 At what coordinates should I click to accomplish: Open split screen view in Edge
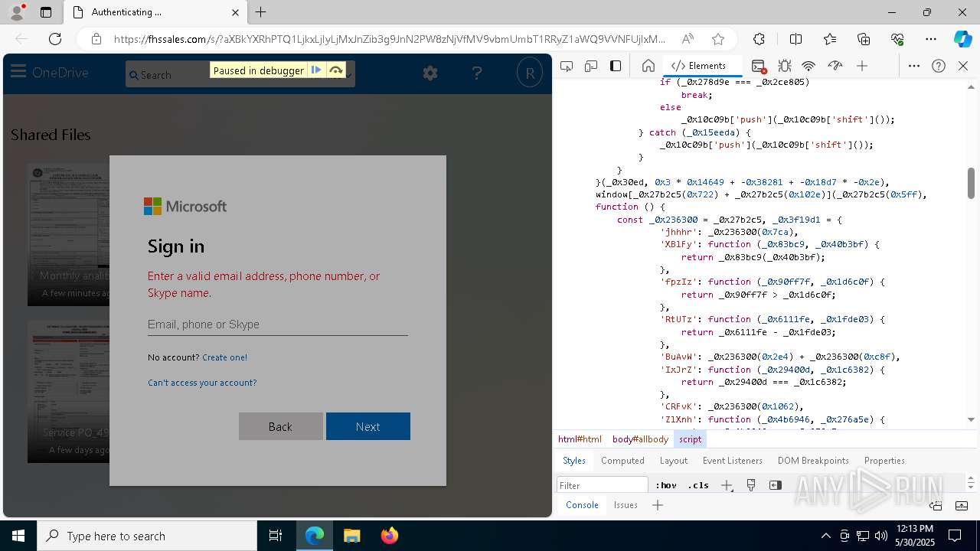point(795,39)
